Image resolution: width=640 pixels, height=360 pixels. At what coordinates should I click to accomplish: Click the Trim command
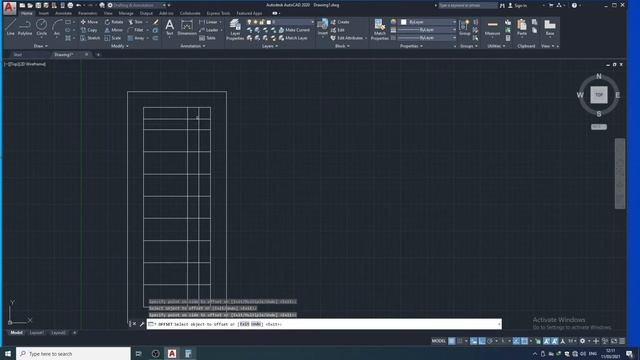click(x=136, y=22)
